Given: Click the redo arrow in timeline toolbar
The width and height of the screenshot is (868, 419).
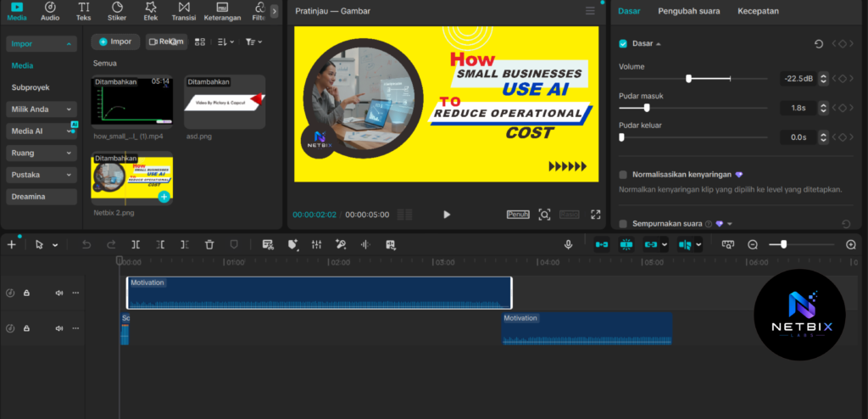Looking at the screenshot, I should click(111, 244).
